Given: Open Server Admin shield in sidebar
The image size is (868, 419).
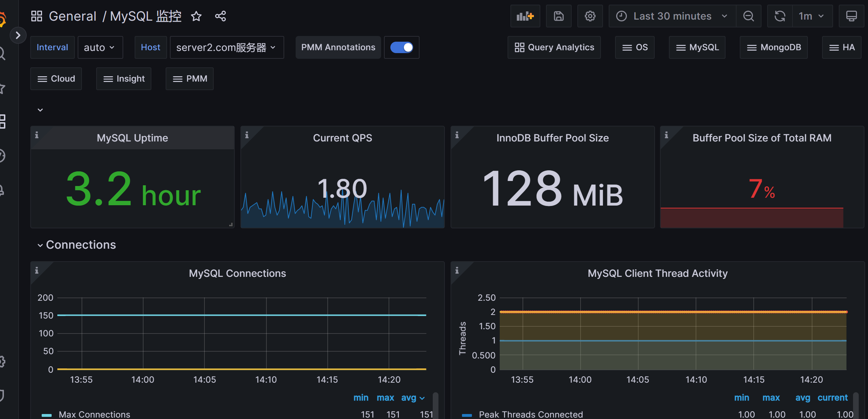Looking at the screenshot, I should (2, 395).
